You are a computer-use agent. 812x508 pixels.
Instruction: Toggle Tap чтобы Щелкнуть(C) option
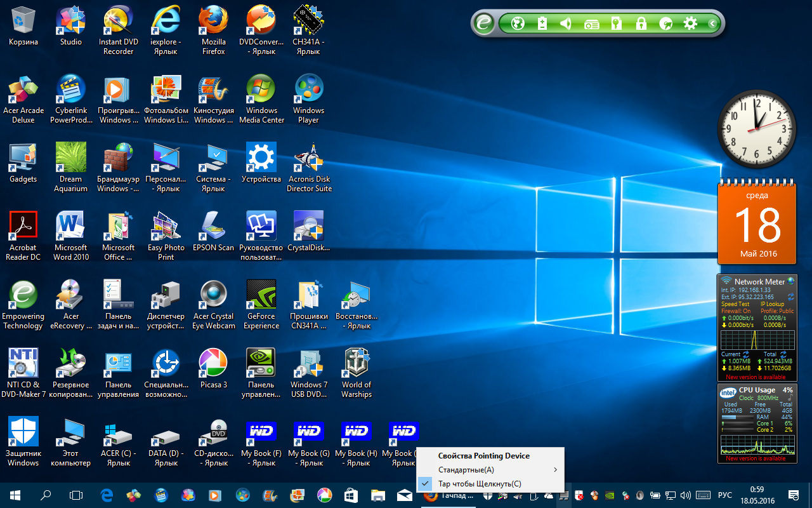click(490, 484)
